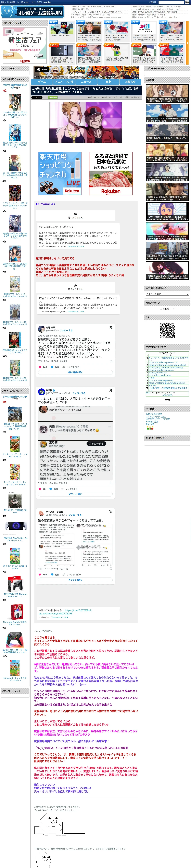The image size is (191, 868).
Task: Click 5件の返信を読む button
Action: [x=75, y=372]
